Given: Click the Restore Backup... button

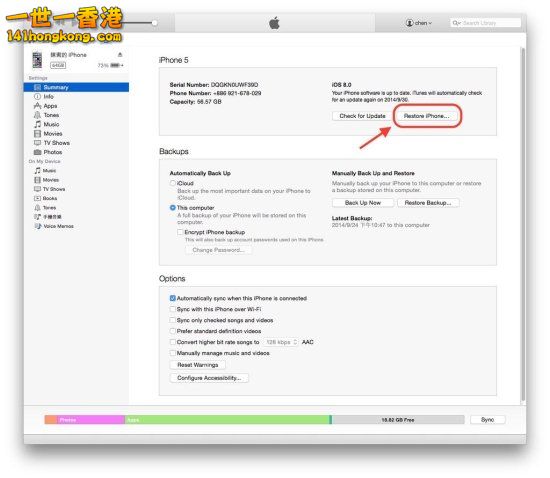Looking at the screenshot, I should click(x=428, y=203).
